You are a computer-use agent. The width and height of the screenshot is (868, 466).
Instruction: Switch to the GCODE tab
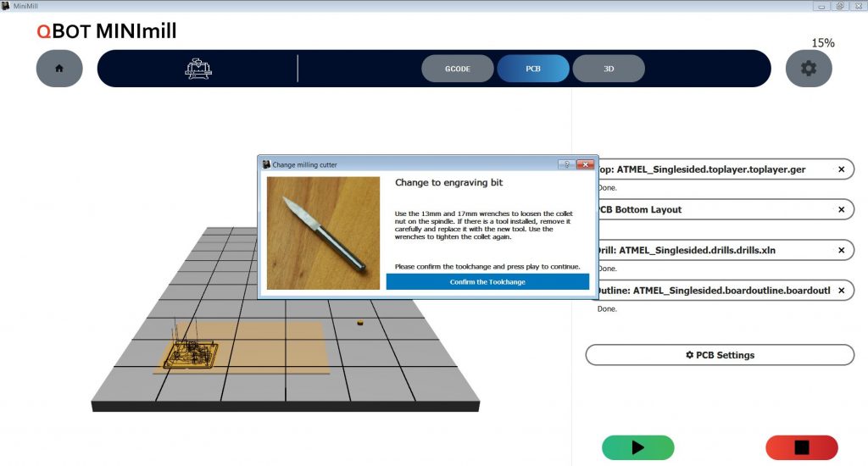pos(457,69)
